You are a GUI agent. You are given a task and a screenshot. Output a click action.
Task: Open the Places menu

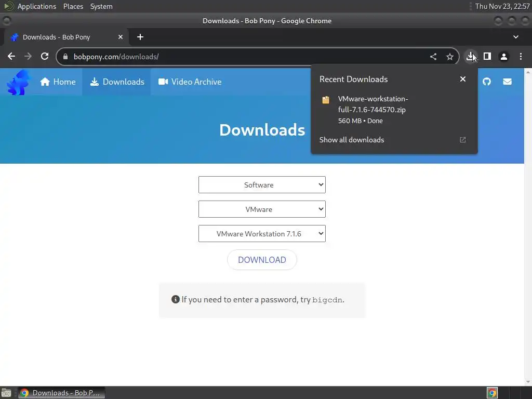pyautogui.click(x=73, y=6)
